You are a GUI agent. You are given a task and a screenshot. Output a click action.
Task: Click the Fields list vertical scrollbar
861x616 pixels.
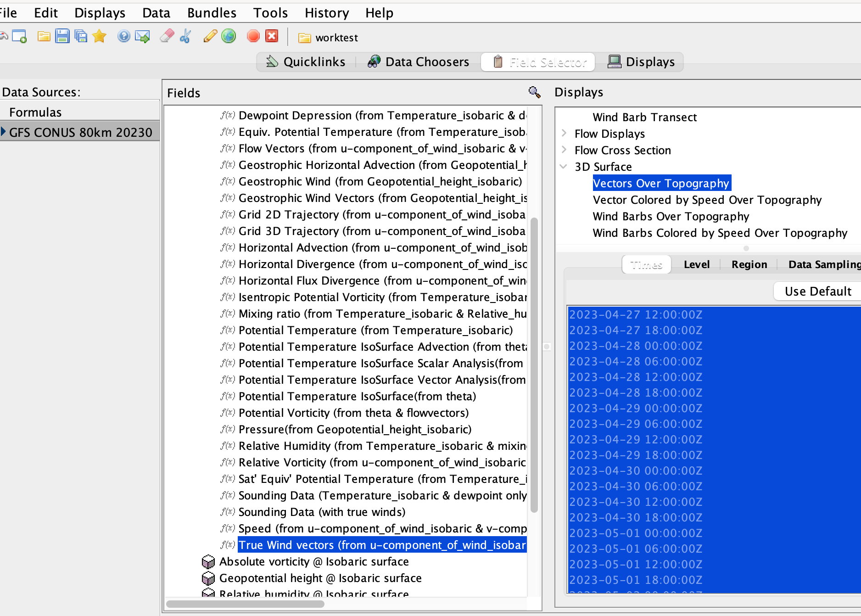534,364
